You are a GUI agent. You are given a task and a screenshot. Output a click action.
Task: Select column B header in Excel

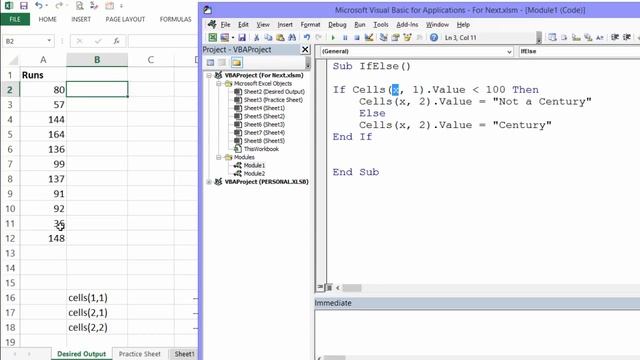tap(97, 60)
